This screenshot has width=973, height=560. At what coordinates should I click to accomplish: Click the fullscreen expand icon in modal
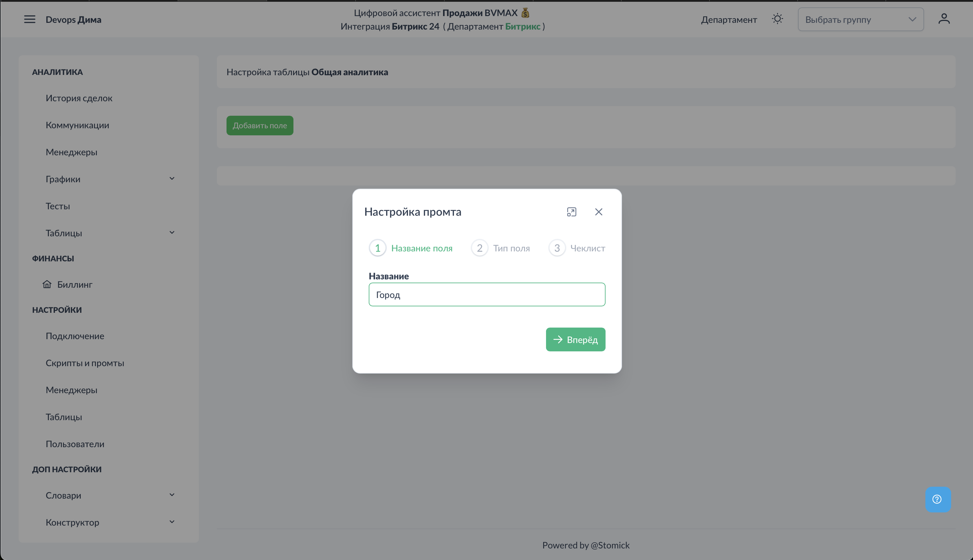click(x=571, y=212)
